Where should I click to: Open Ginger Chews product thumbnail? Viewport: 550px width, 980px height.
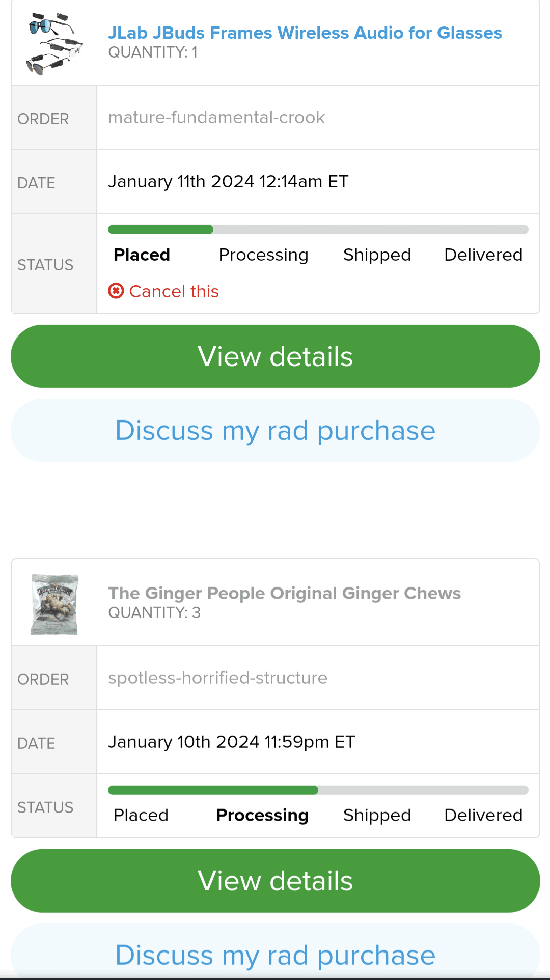tap(54, 604)
